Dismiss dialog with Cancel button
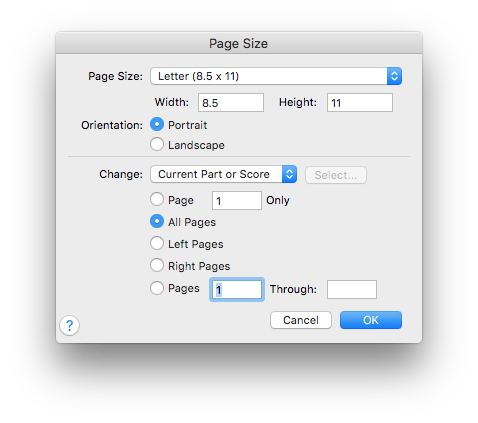 point(301,320)
